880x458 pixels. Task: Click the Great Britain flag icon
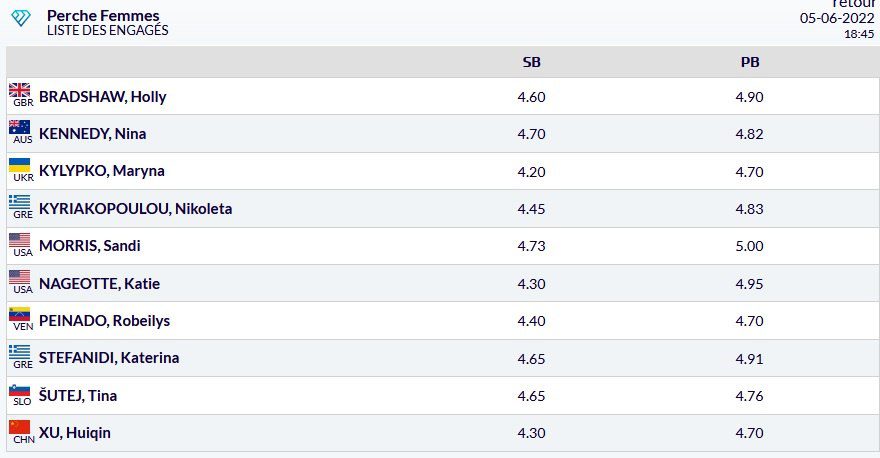pyautogui.click(x=20, y=90)
